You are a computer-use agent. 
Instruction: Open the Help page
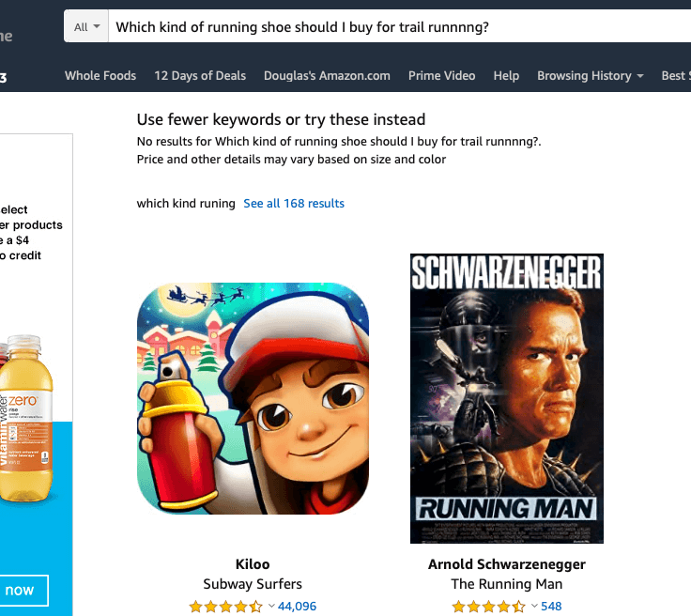click(506, 76)
